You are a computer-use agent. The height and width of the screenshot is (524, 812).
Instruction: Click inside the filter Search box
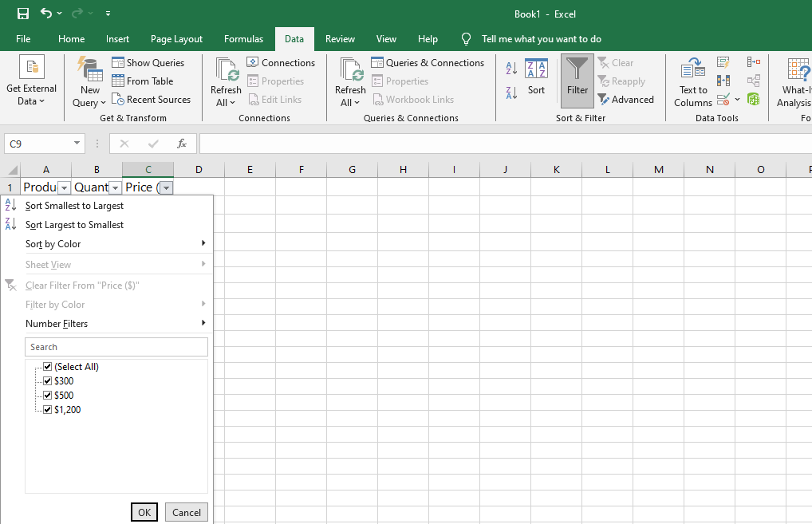(116, 346)
